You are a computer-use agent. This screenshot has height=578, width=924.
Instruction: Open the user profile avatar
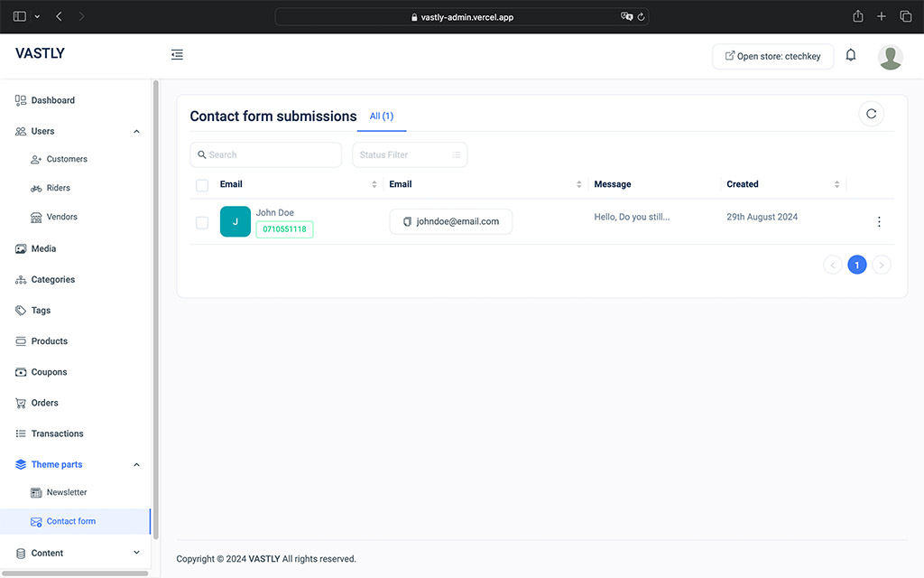pyautogui.click(x=890, y=57)
